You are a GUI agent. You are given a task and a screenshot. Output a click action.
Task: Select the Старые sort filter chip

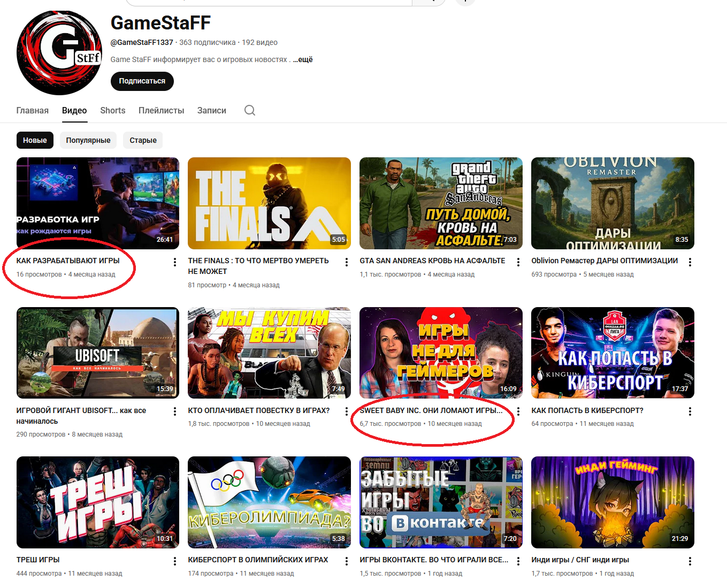[x=143, y=140]
